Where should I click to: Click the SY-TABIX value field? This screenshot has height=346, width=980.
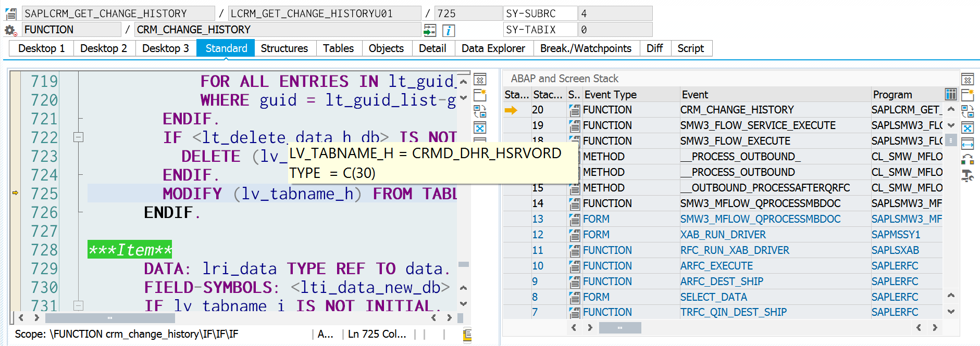615,30
